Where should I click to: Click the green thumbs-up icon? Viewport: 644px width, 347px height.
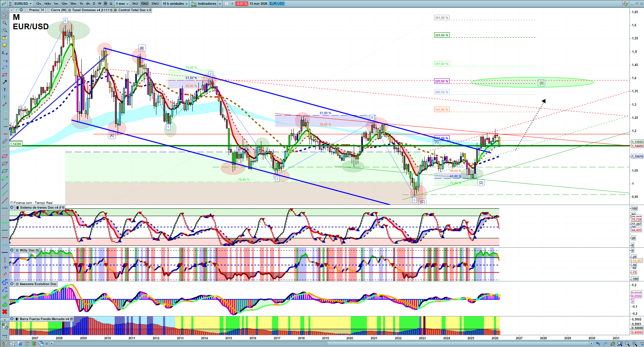point(5,304)
